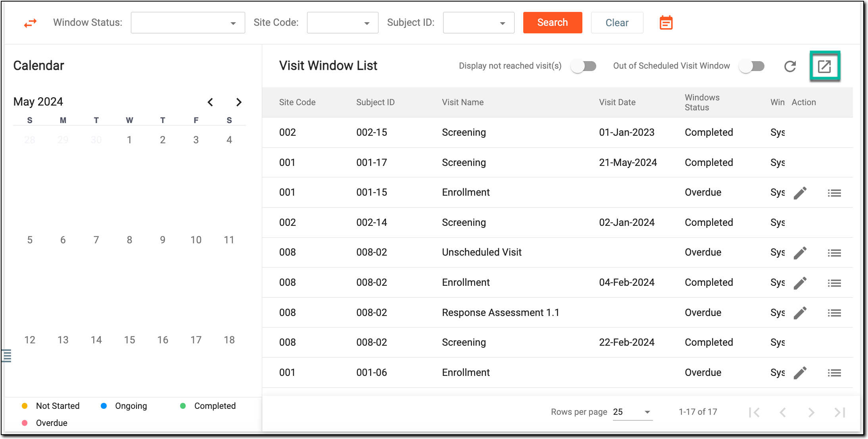Open the Rows per page dropdown
Viewport: 868px width, 439px height.
click(x=632, y=412)
